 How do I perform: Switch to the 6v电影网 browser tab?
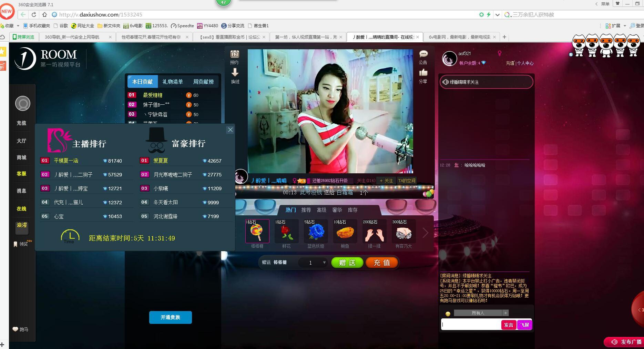click(x=461, y=37)
